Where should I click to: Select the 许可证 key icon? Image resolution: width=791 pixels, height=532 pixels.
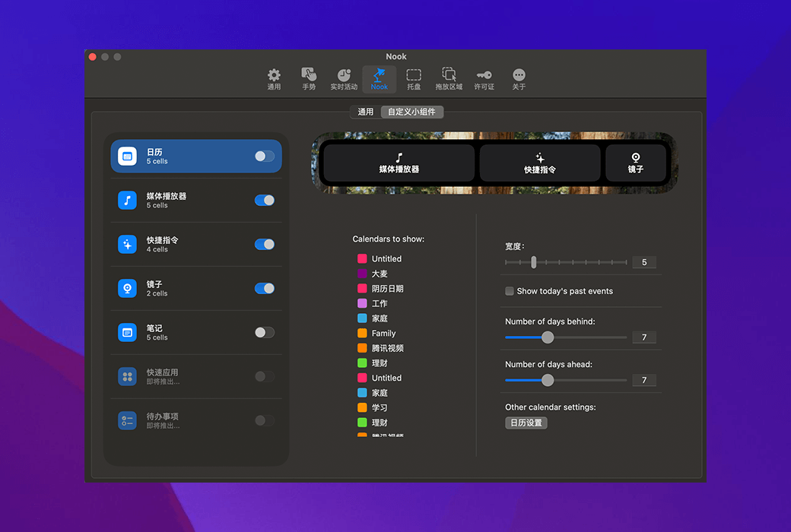coord(484,77)
